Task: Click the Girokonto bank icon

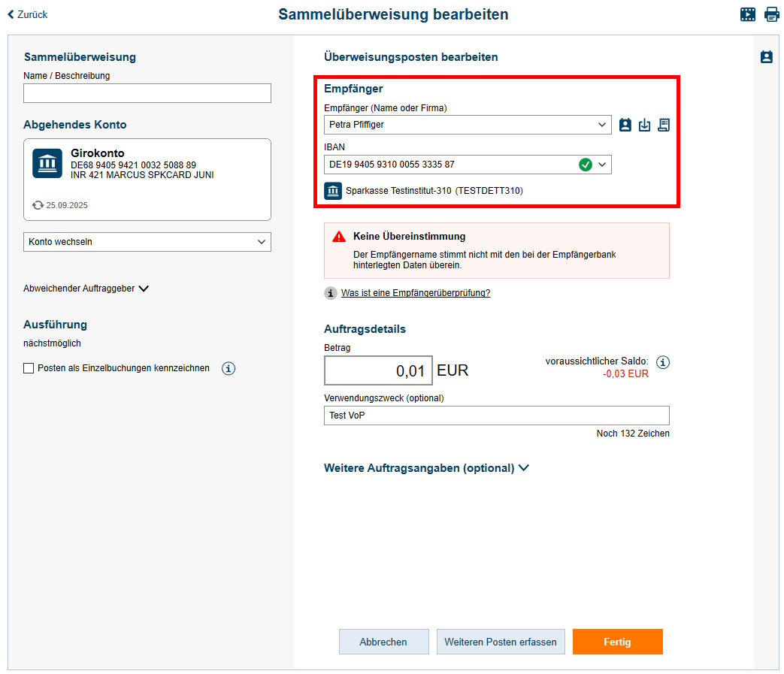Action: [x=47, y=163]
